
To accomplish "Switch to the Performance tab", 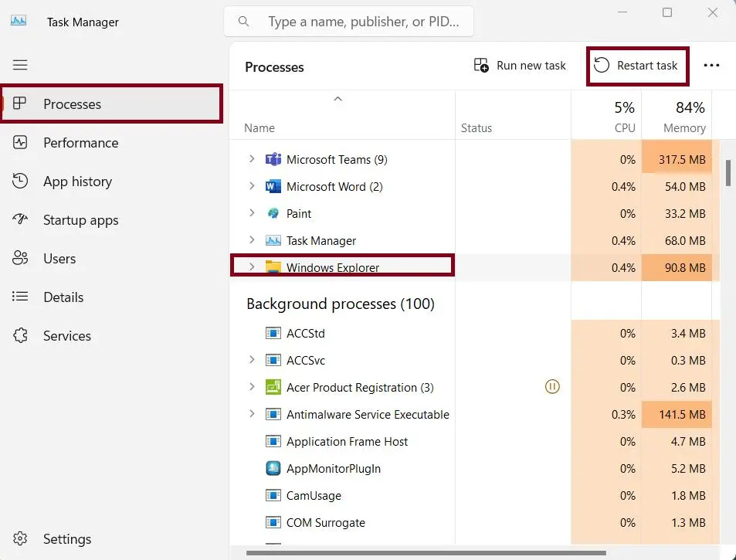I will (x=112, y=142).
